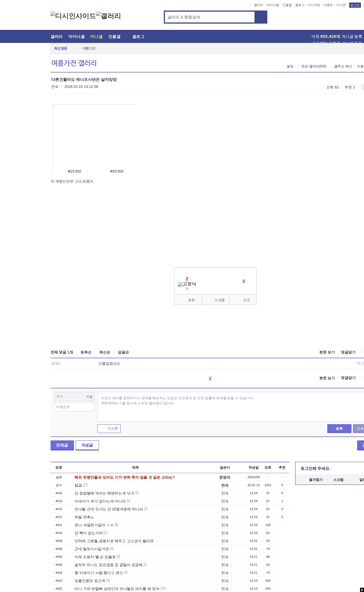The width and height of the screenshot is (364, 592).
Task: Click the 고정닉 fixed-nick recommend icon
Action: tap(187, 284)
